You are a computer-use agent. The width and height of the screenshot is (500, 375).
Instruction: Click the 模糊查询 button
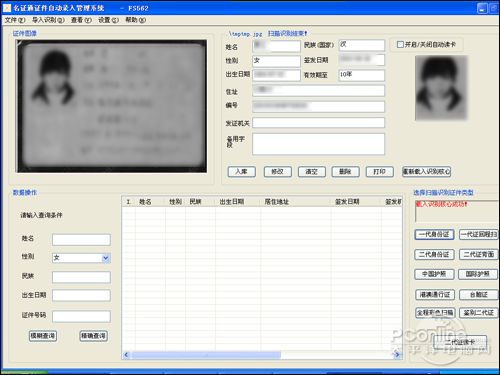43,336
